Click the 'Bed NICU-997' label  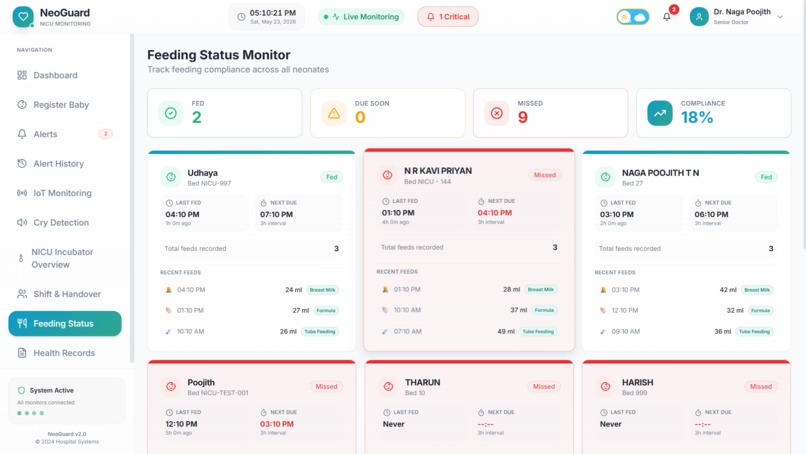pyautogui.click(x=209, y=184)
